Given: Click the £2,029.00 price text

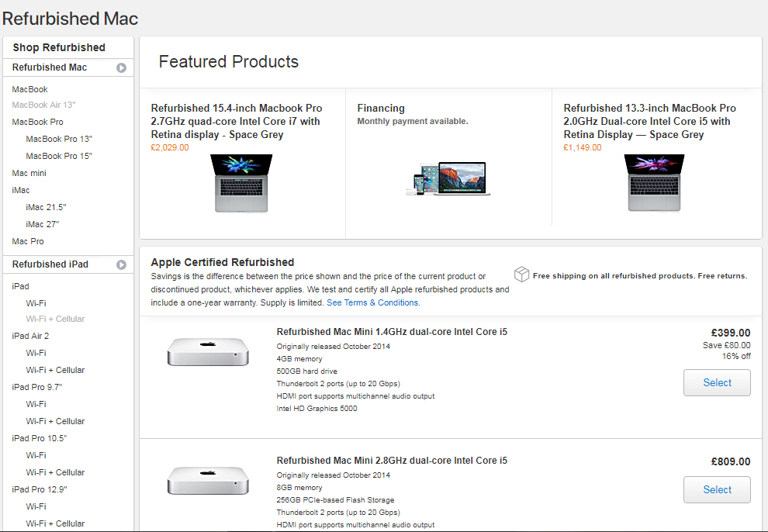Looking at the screenshot, I should tap(169, 148).
